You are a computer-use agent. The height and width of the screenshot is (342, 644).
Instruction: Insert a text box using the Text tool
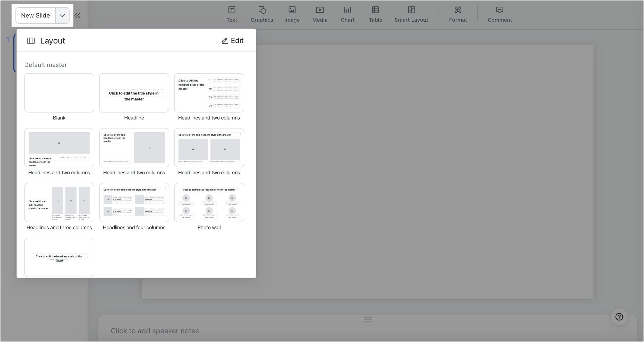232,14
